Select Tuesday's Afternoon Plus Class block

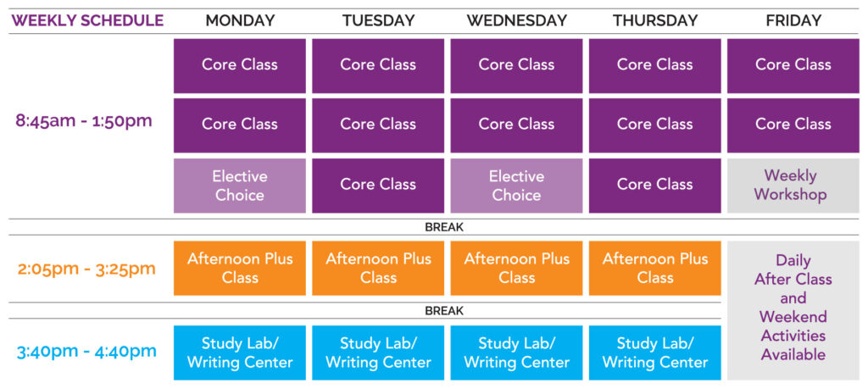point(378,268)
